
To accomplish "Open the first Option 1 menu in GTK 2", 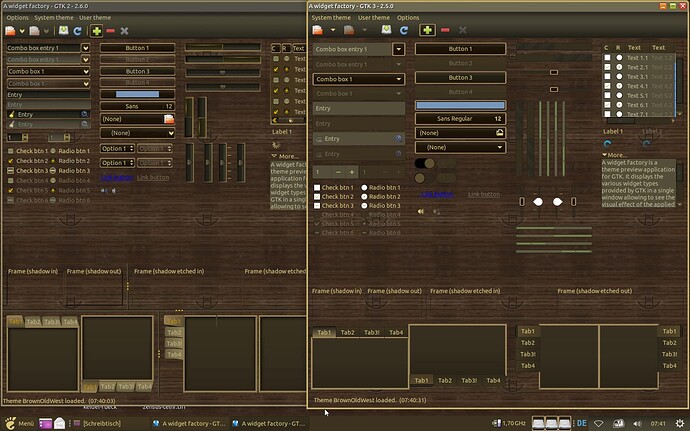I will tap(117, 148).
